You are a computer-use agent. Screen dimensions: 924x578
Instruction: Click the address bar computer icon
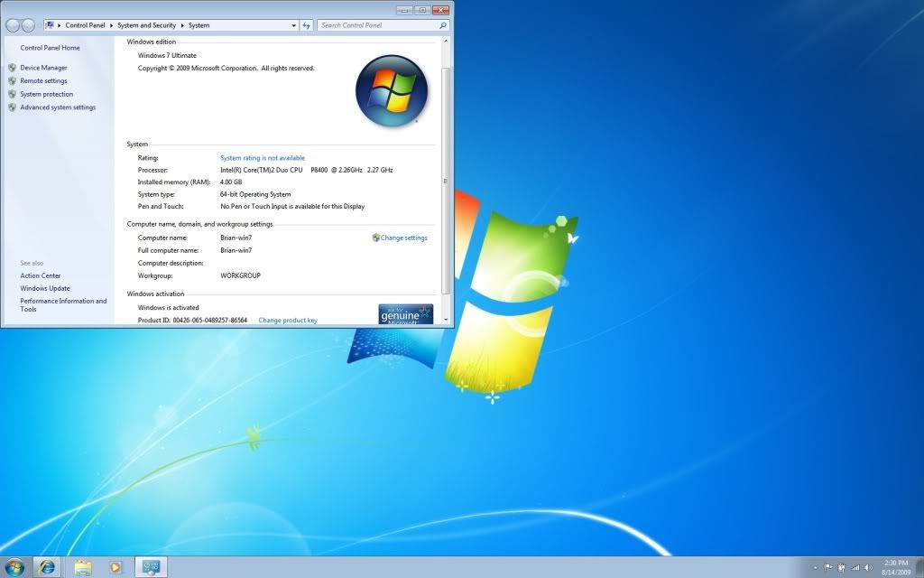click(x=51, y=25)
